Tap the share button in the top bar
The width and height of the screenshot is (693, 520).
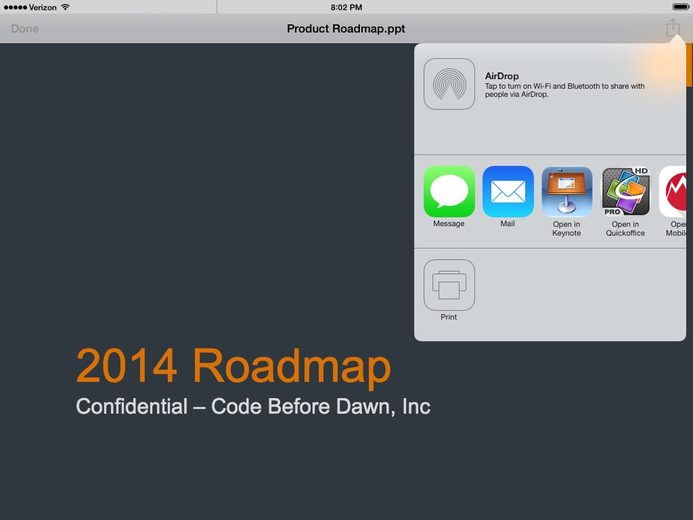tap(673, 28)
